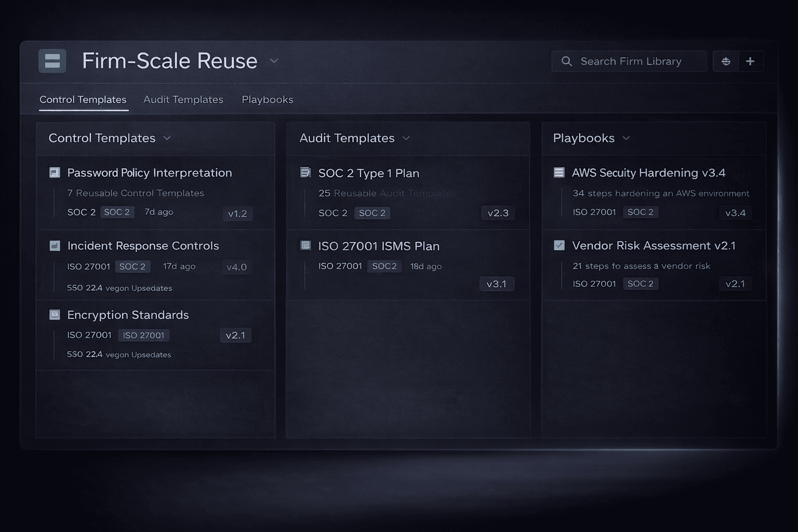Screen dimensions: 798x532
Task: Toggle the Vendor Risk Assessment checkbox
Action: pos(559,245)
